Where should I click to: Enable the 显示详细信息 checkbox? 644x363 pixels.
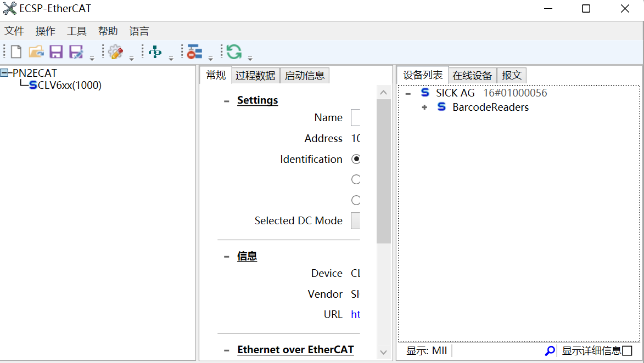click(x=627, y=351)
